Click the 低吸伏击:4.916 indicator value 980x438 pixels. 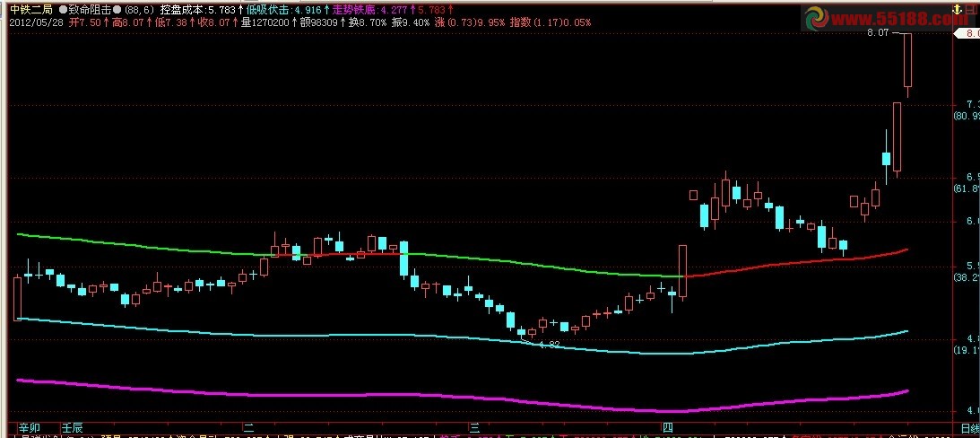[x=283, y=10]
